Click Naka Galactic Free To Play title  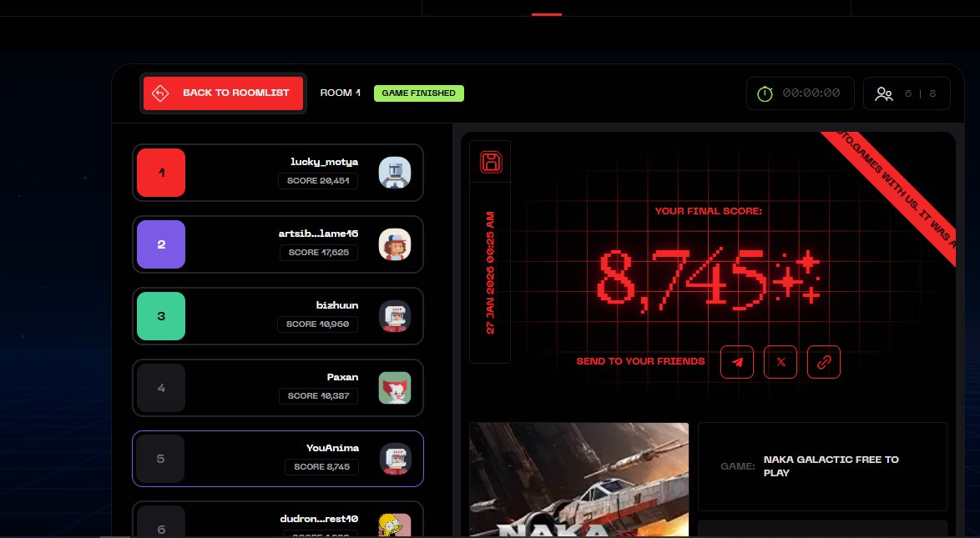tap(831, 466)
